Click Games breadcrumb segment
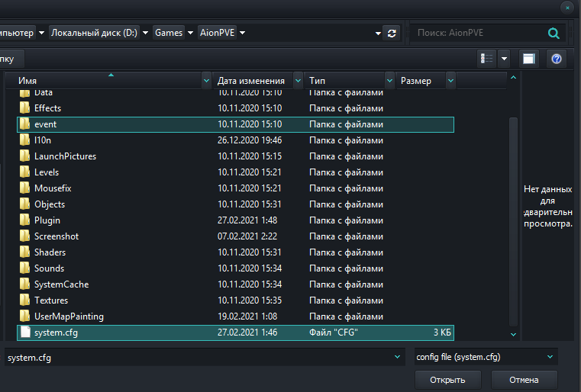This screenshot has height=392, width=581. tap(169, 33)
